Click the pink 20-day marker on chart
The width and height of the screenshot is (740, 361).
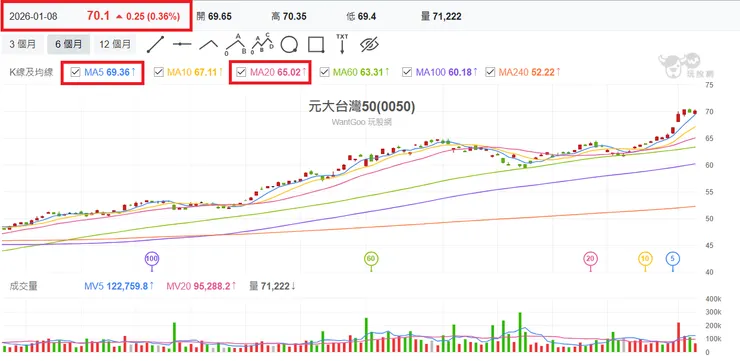[590, 259]
